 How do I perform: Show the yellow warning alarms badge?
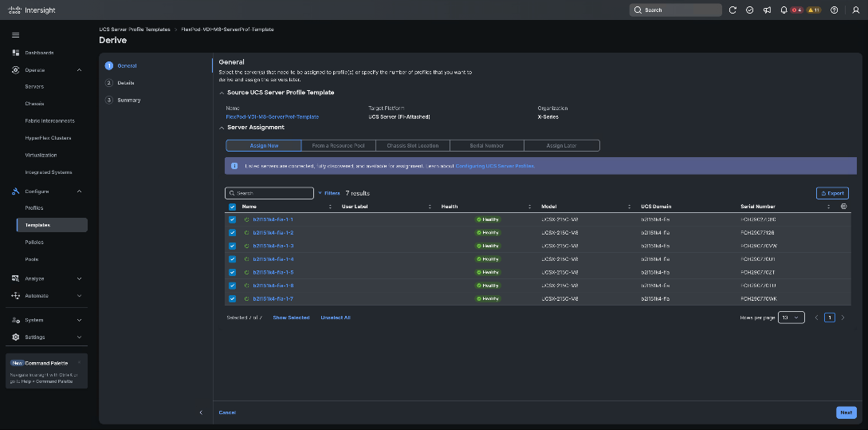coord(814,10)
